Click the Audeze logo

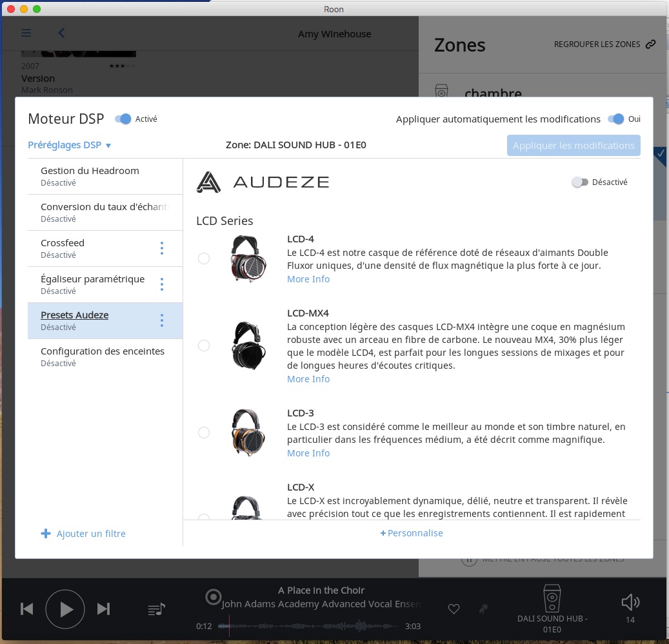coord(263,182)
